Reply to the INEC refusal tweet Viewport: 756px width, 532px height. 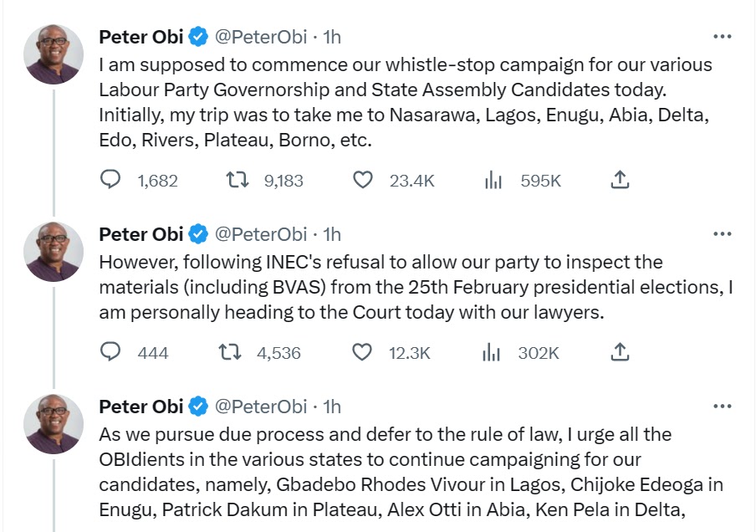111,353
